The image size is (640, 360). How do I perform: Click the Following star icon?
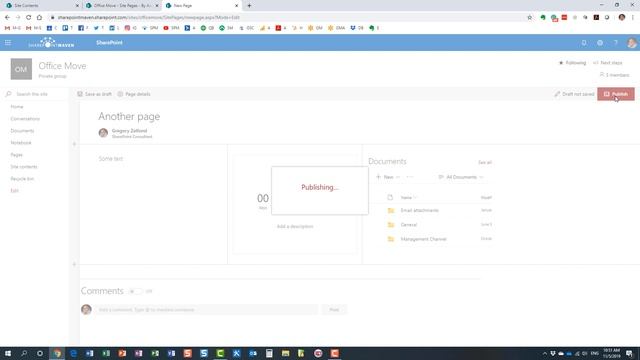(x=561, y=63)
